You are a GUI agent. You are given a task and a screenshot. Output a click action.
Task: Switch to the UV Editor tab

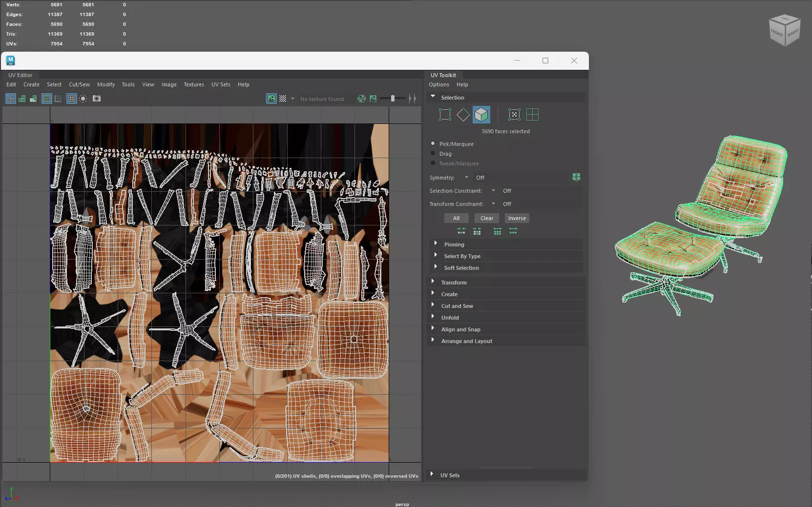click(x=20, y=75)
